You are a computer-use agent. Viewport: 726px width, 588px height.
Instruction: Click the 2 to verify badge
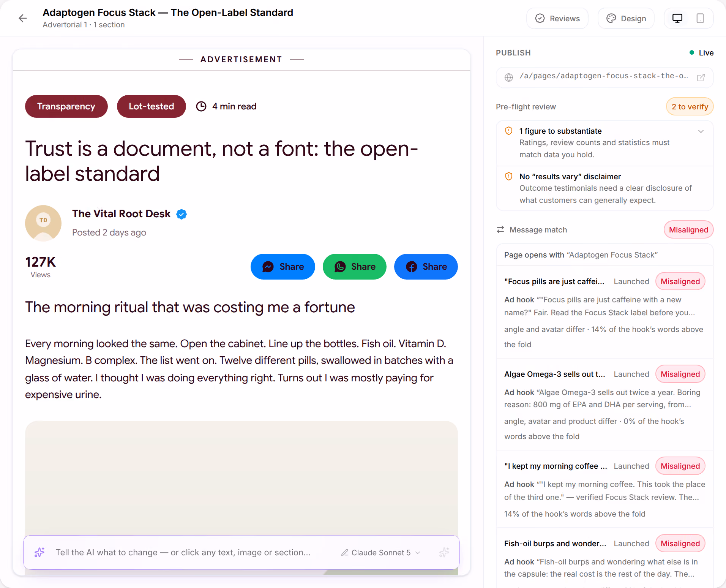pos(690,107)
